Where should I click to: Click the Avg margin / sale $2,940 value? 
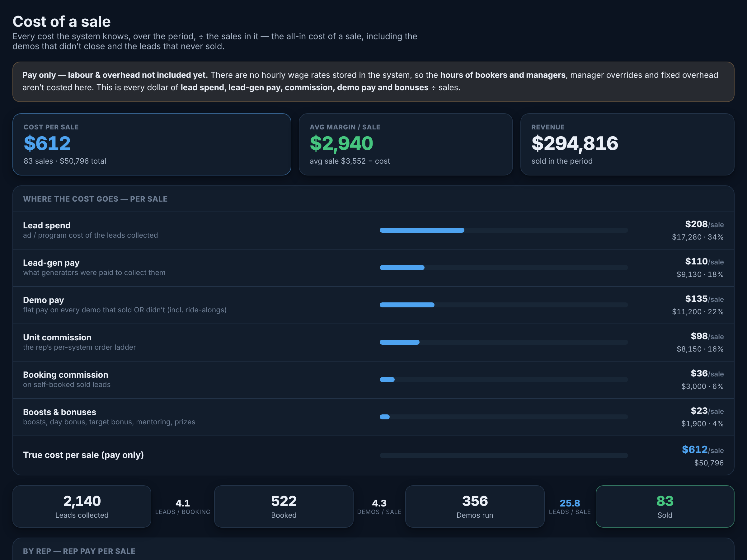click(341, 143)
